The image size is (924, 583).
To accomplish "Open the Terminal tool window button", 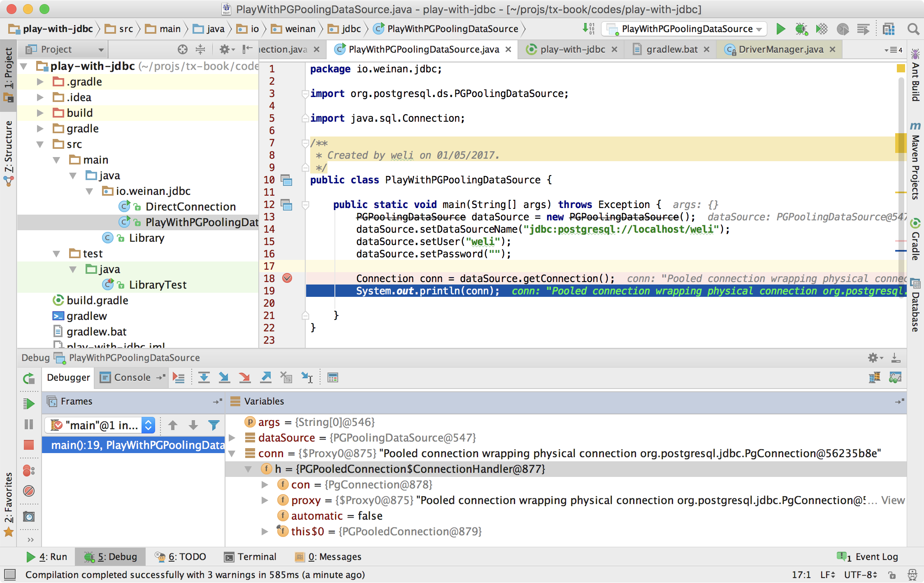I will pos(251,557).
